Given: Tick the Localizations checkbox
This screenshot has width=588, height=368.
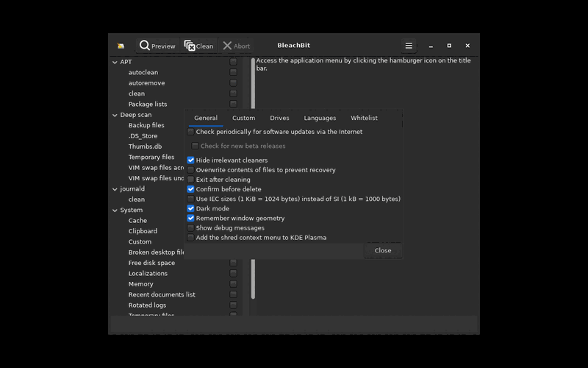Looking at the screenshot, I should (233, 273).
